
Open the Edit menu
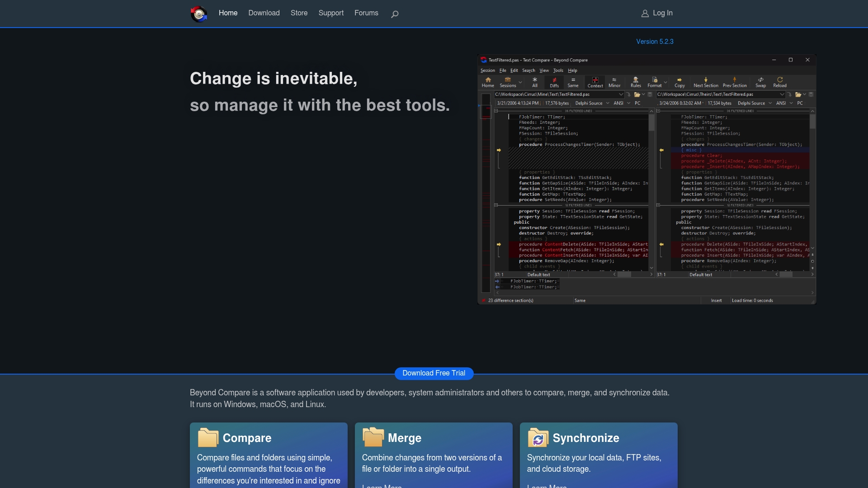514,70
